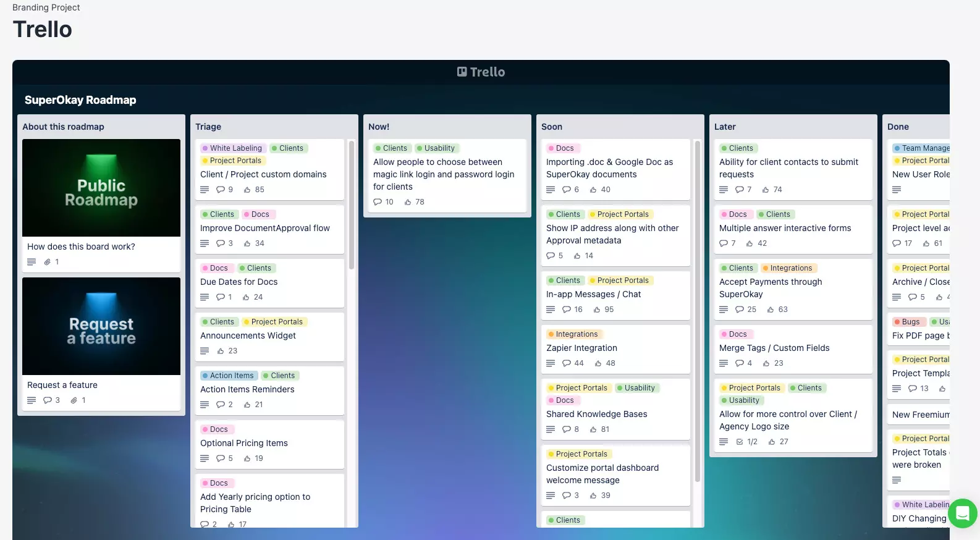Viewport: 980px width, 540px height.
Task: Open the Merge Tags / Custom Fields card
Action: [x=793, y=349]
